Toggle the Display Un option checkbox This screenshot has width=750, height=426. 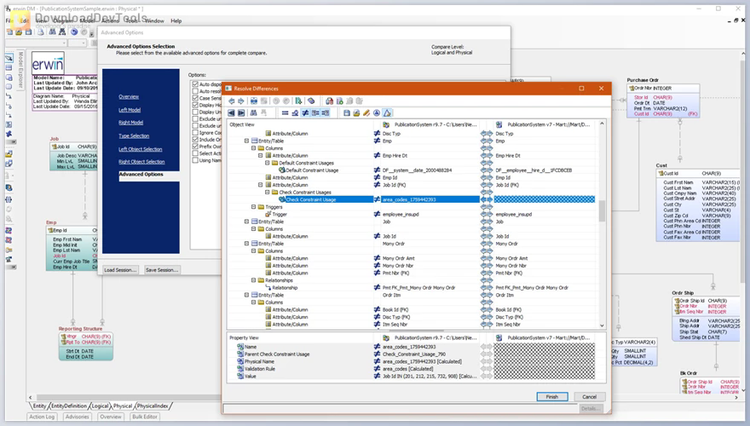[195, 112]
